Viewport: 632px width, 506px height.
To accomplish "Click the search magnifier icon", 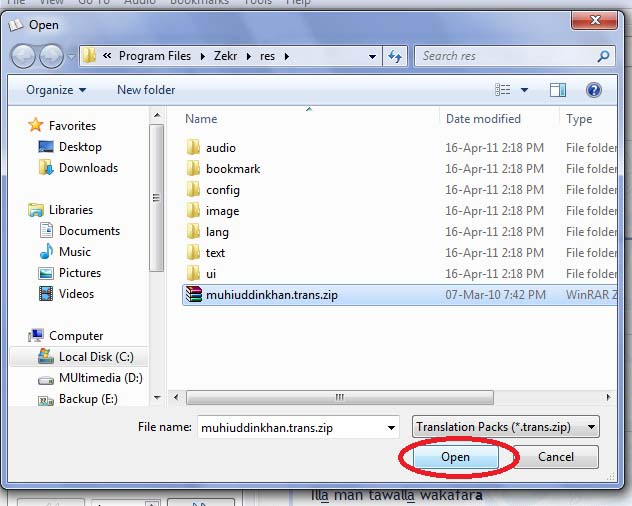I will (603, 56).
